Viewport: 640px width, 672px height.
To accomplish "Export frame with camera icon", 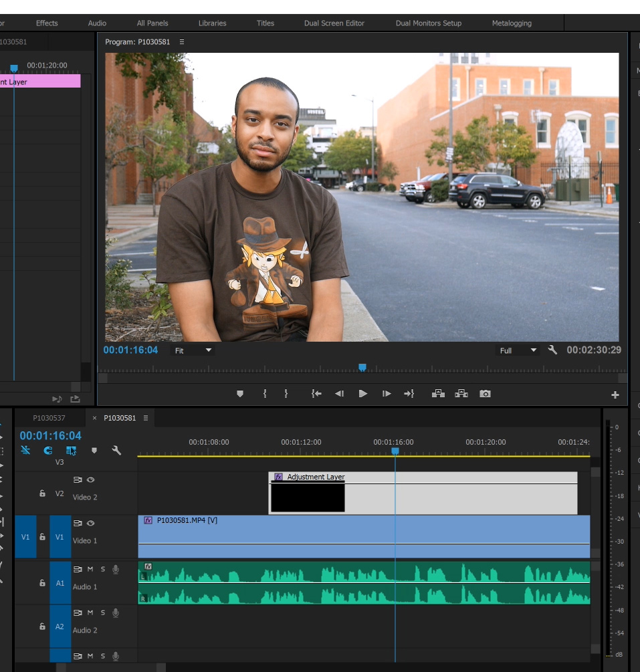I will (x=485, y=393).
